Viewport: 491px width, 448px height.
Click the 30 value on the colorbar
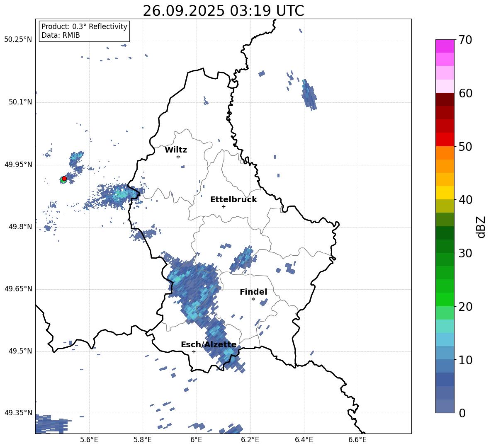(x=465, y=253)
